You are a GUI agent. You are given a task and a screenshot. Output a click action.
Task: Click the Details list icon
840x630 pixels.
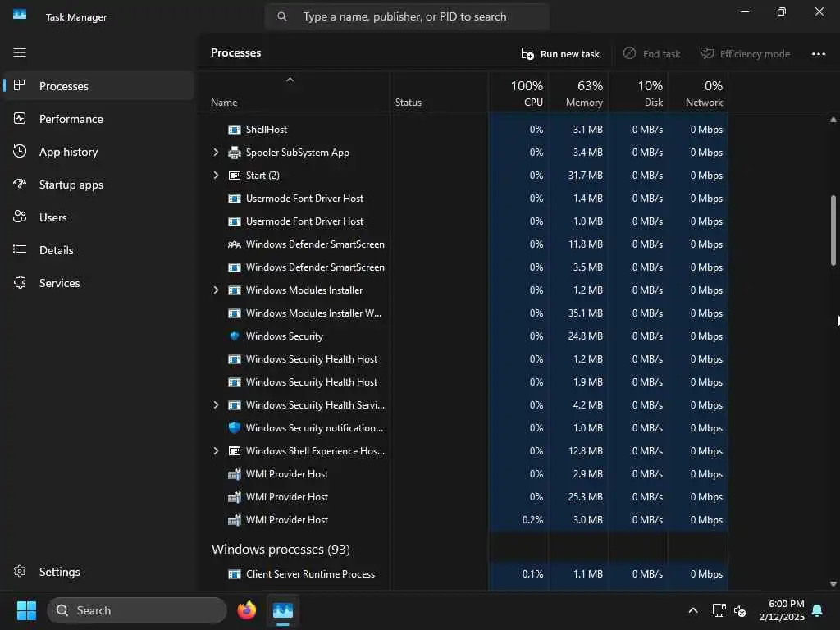pos(20,249)
